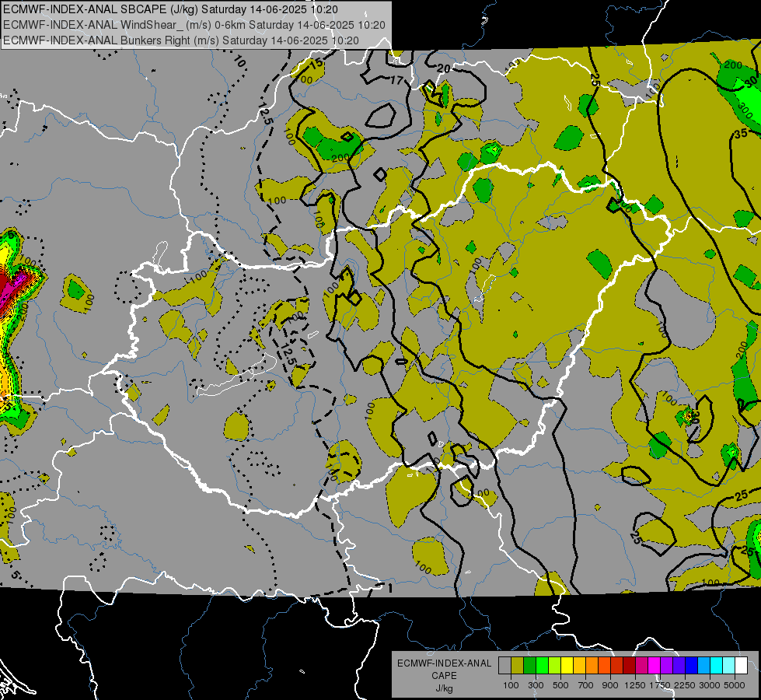Viewport: 761px width, 700px height.
Task: Click the lime yellow-green legend swatch
Action: (x=555, y=666)
